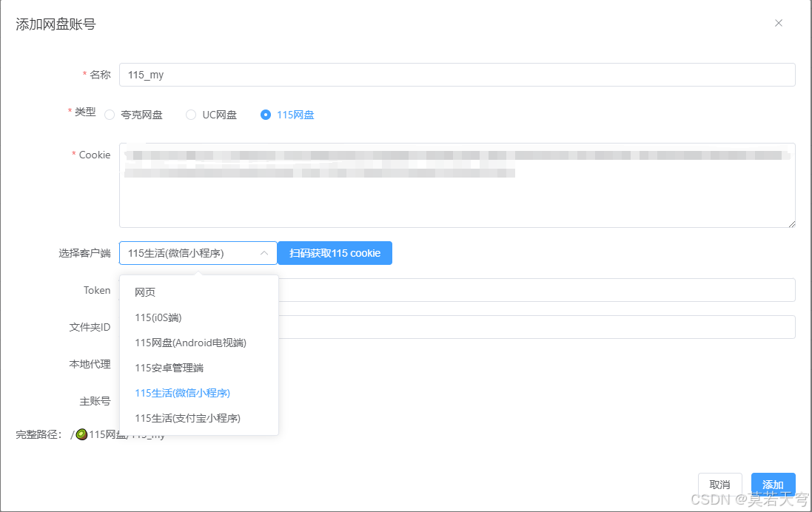Click 扫码获取115 cookie button
Screen dimensions: 812x512
335,253
